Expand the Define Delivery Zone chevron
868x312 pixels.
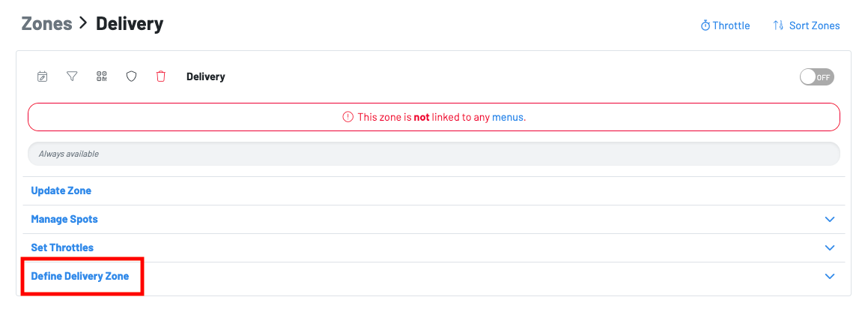click(x=829, y=276)
